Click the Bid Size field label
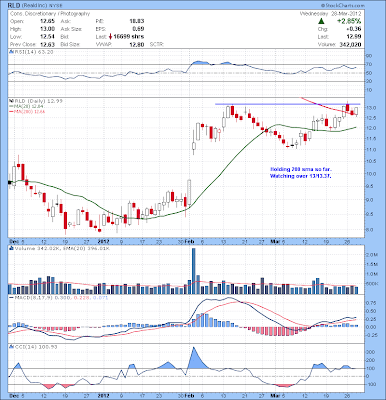Viewport: 386px width, 400px height. 70,44
